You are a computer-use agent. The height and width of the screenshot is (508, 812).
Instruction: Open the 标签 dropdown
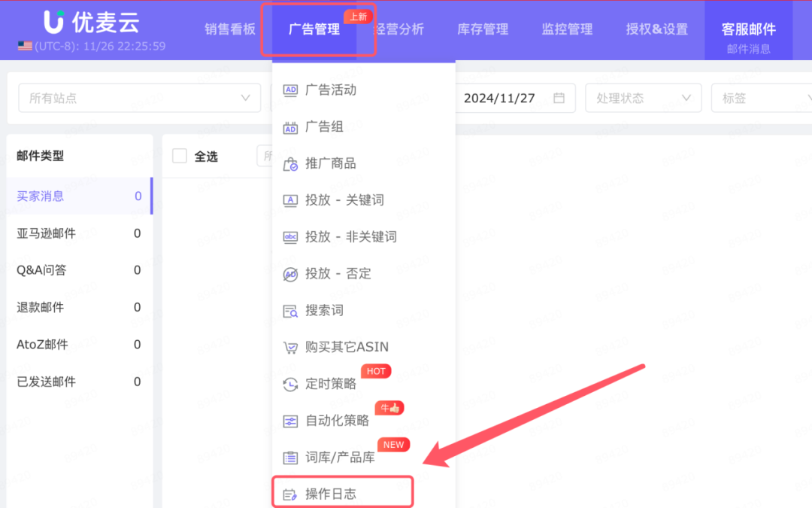click(x=761, y=98)
